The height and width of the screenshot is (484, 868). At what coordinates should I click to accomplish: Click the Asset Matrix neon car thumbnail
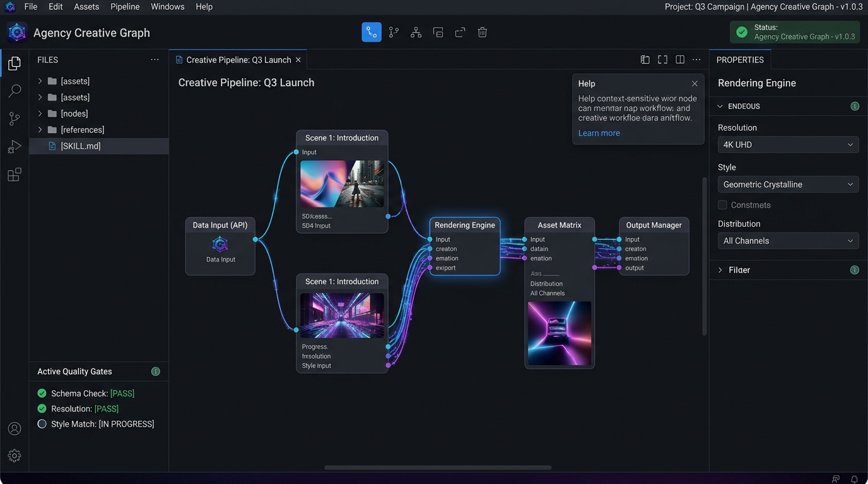pos(560,333)
